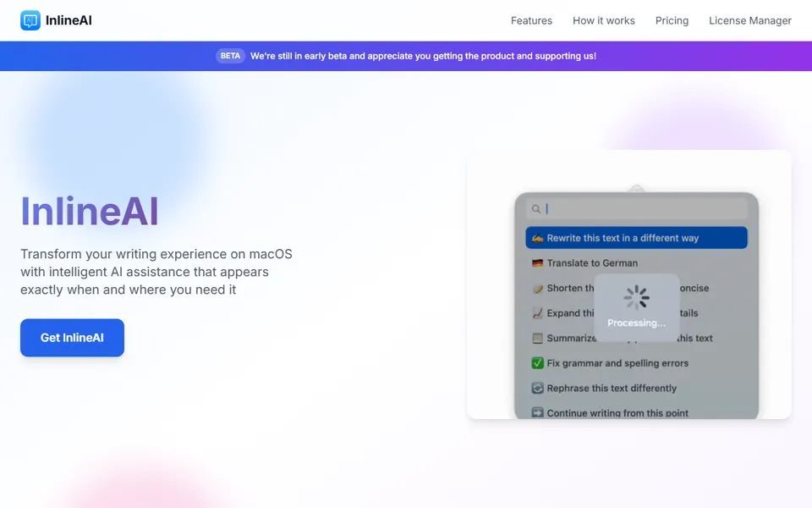
Task: Click the large InlineAI hero heading
Action: point(89,212)
